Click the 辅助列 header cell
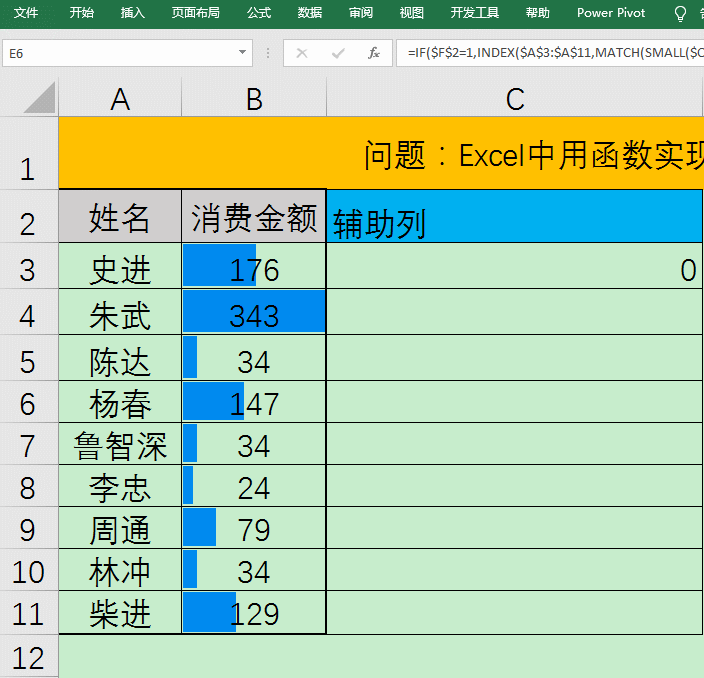 click(515, 216)
